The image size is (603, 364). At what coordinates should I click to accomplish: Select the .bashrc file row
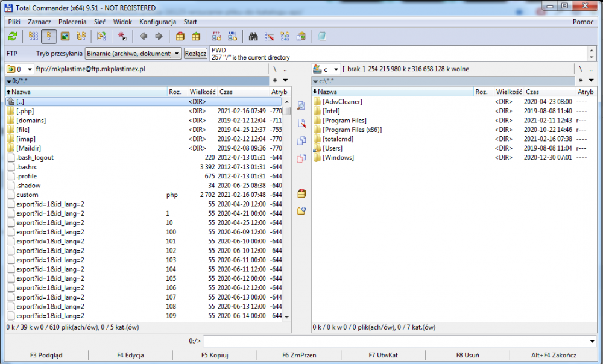(144, 167)
